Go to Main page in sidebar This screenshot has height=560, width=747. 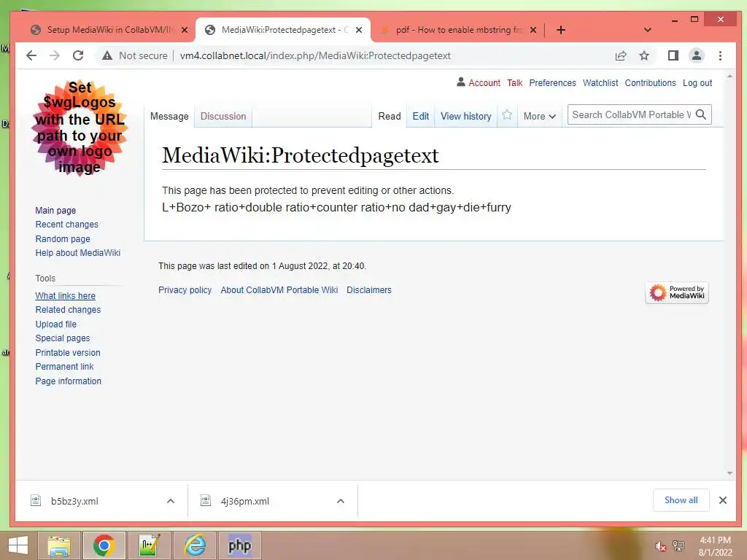pos(55,211)
